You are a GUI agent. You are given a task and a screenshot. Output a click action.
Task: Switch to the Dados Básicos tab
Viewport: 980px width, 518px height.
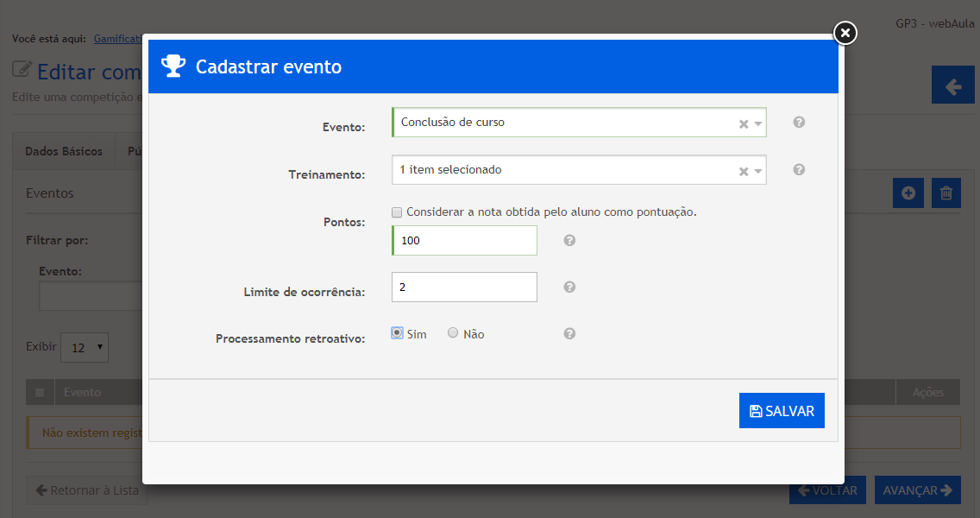[x=64, y=151]
